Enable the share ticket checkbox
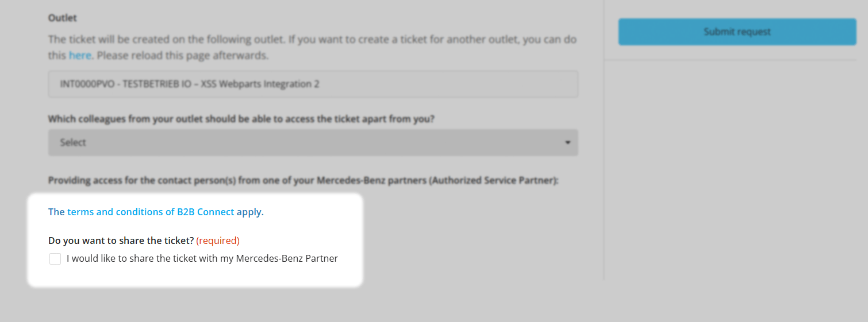 click(55, 259)
